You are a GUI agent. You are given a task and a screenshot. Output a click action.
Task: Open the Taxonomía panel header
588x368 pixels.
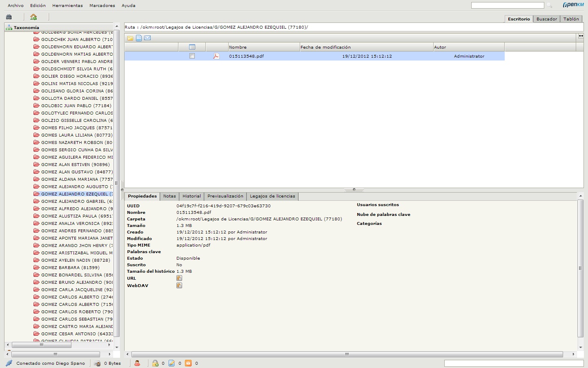(x=27, y=27)
